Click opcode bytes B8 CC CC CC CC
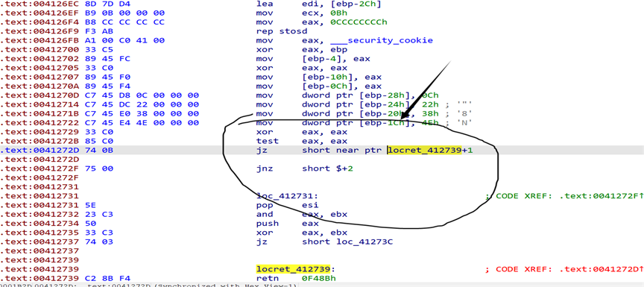This screenshot has width=644, height=287. (125, 22)
